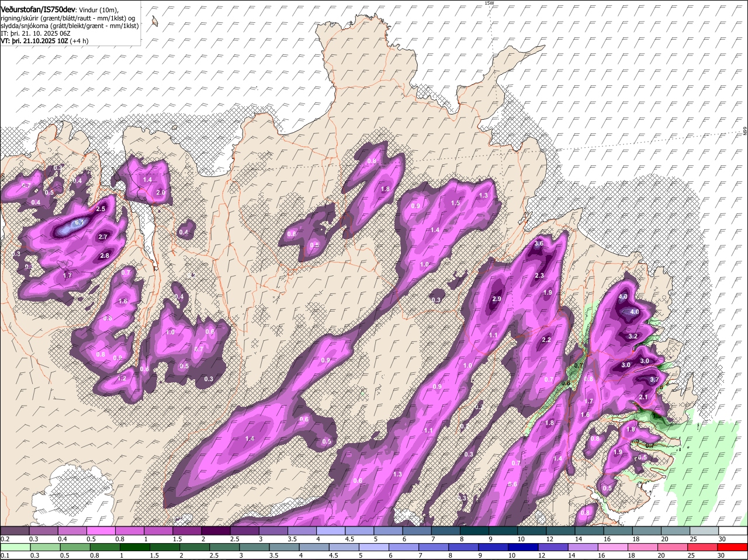Click the 15W longitude label
The height and width of the screenshot is (560, 748).
pos(489,4)
